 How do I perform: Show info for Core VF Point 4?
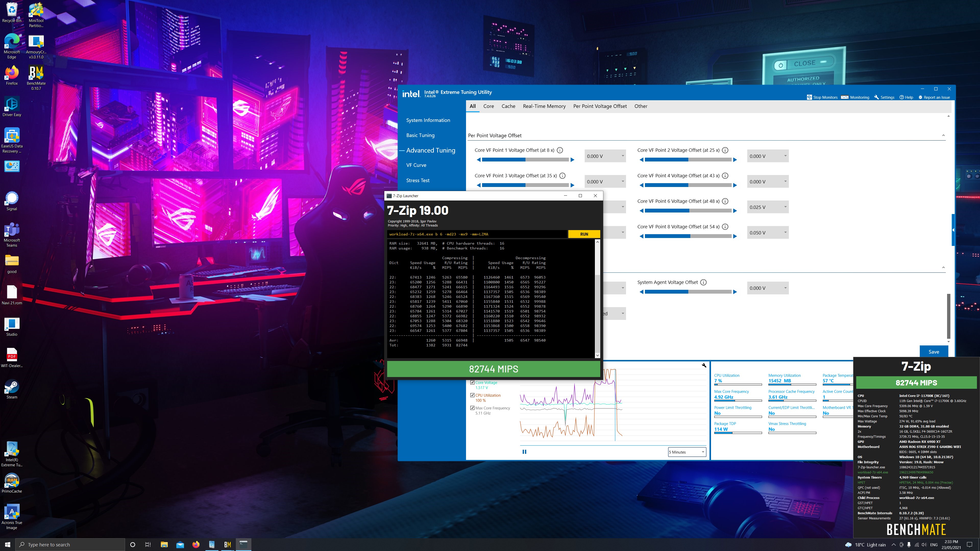(725, 176)
